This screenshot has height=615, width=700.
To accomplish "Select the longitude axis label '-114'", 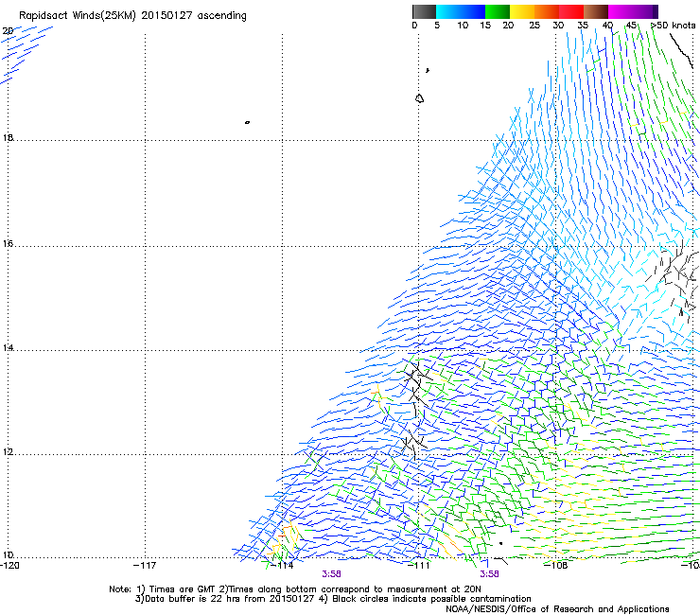I will 283,566.
